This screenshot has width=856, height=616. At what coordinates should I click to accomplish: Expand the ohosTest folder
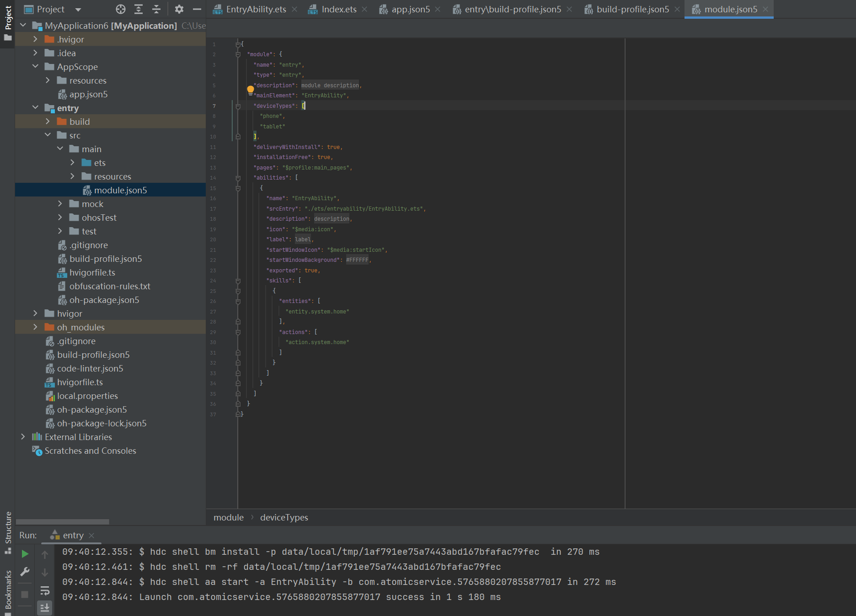tap(60, 218)
